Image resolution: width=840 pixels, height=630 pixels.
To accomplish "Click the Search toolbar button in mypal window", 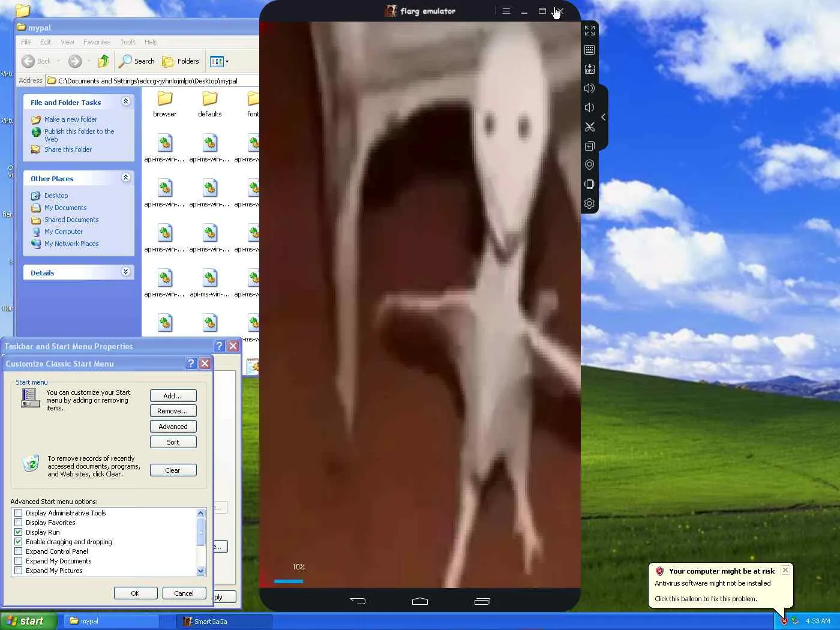I will tap(137, 61).
